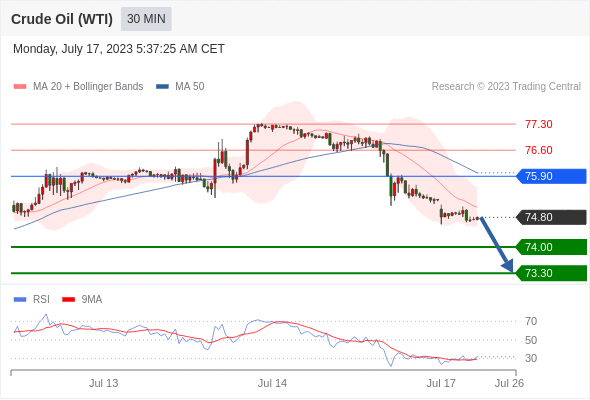The height and width of the screenshot is (400, 590).
Task: Toggle the RSI legend label
Action: 41,300
